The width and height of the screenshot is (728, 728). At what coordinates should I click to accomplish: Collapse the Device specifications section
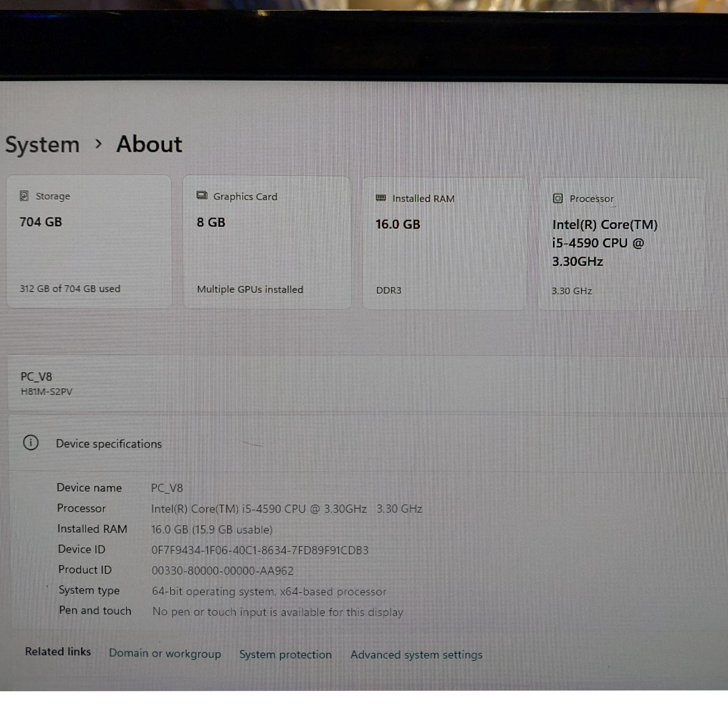[367, 443]
